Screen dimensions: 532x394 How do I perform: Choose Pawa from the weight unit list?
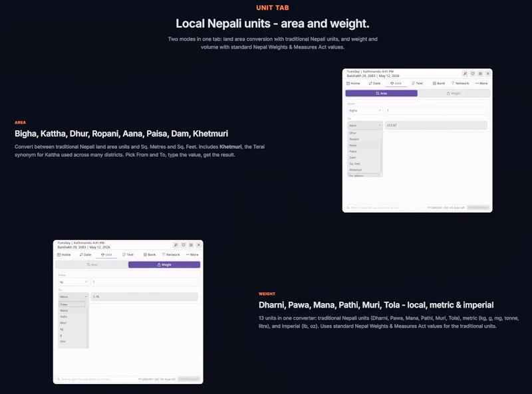pos(72,304)
